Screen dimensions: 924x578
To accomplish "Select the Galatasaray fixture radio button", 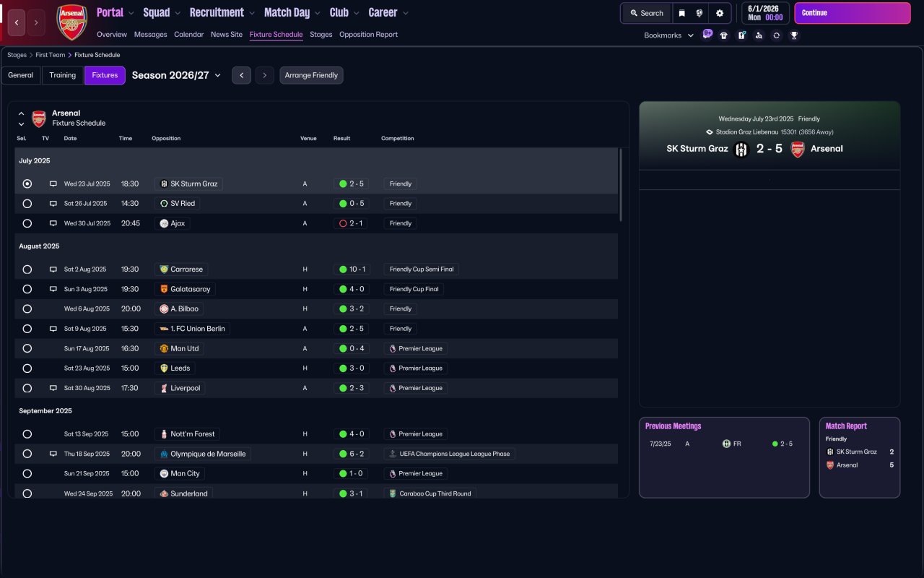I will click(x=27, y=289).
